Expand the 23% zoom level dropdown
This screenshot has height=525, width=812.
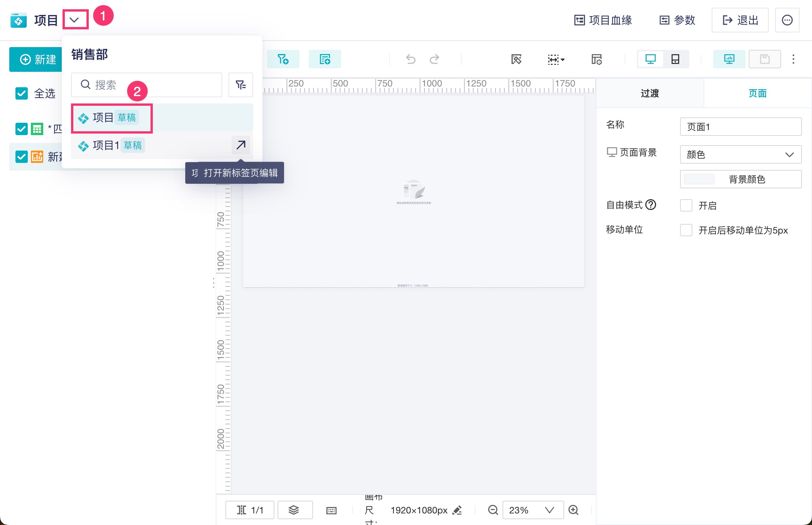549,510
